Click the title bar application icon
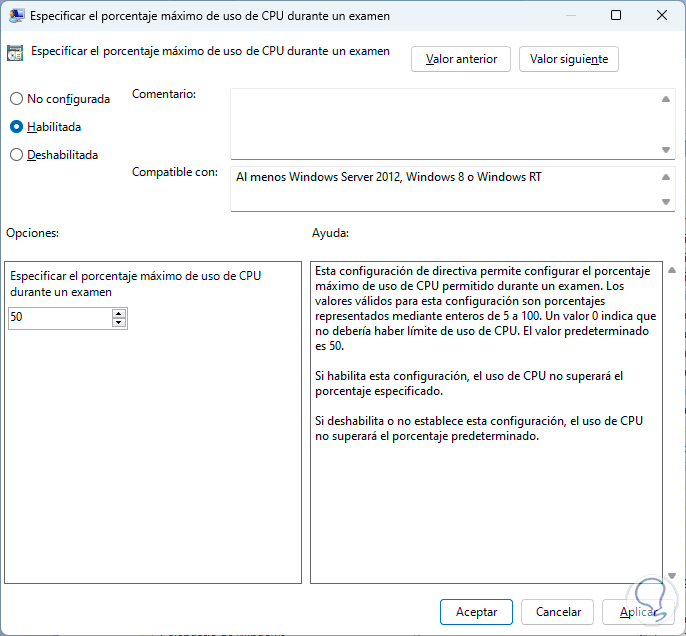This screenshot has height=636, width=686. [x=16, y=16]
